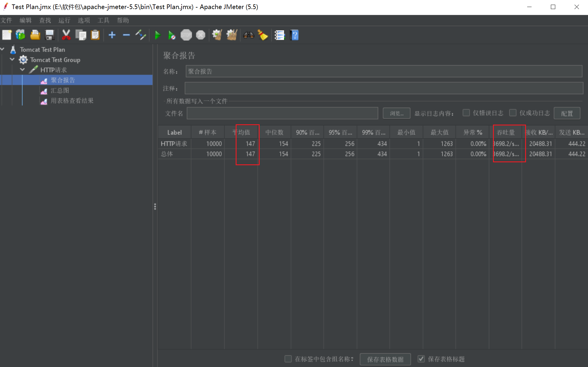Click the 保存表格数据 button
This screenshot has width=588, height=367.
pyautogui.click(x=385, y=359)
